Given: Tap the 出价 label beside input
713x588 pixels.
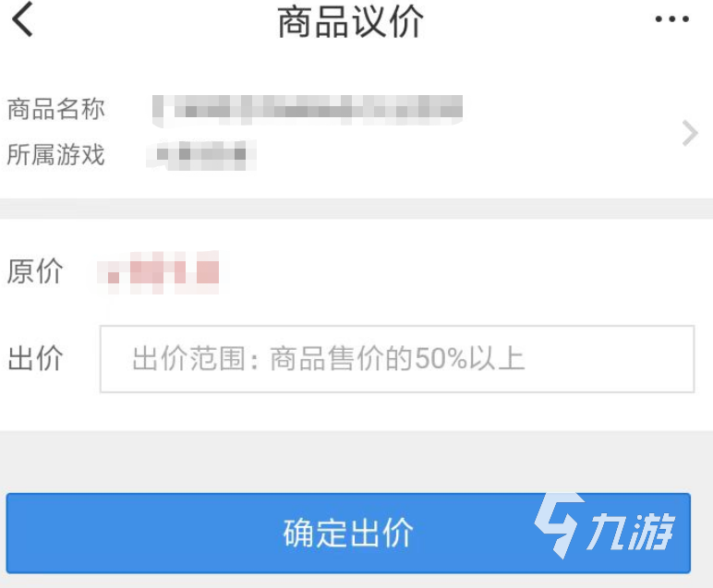Looking at the screenshot, I should click(35, 358).
